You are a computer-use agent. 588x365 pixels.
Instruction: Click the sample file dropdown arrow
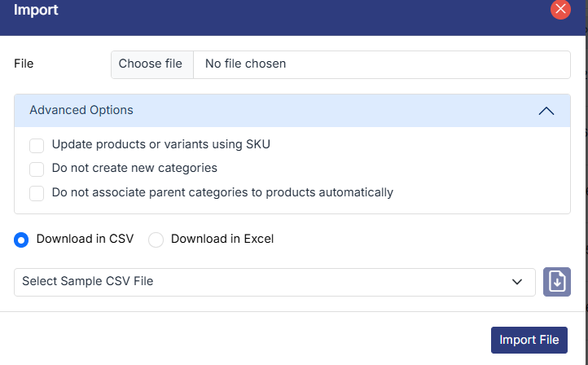pos(516,282)
